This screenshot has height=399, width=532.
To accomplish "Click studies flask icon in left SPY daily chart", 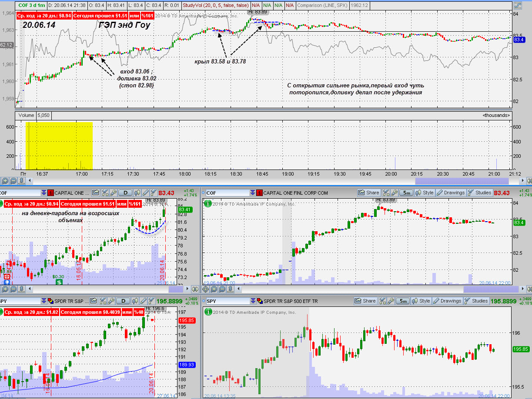I will 151,301.
